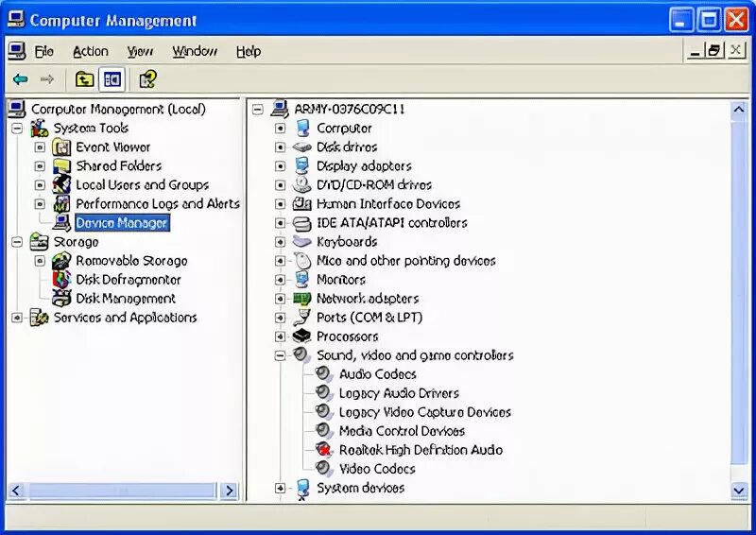Expand Services and Applications
756x535 pixels.
17,318
